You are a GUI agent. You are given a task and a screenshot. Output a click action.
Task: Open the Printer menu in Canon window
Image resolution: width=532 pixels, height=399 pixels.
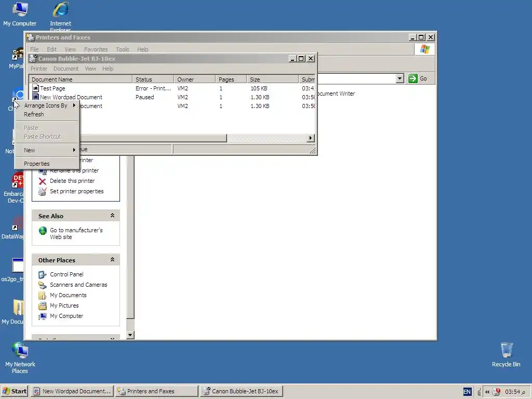[x=39, y=69]
